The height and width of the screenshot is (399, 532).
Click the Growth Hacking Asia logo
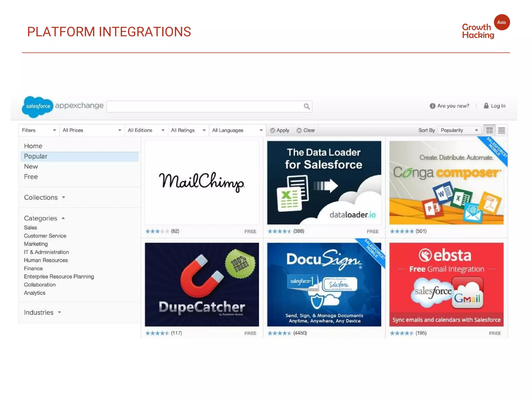coord(486,27)
